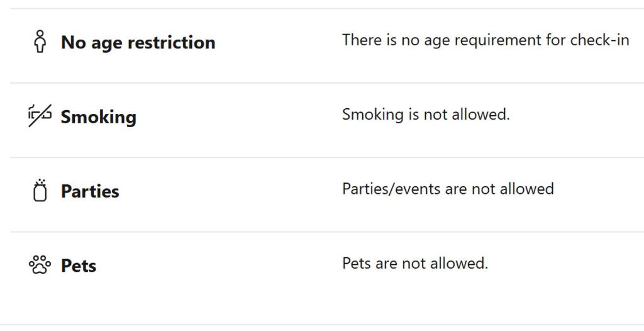Click the paw print Pets icon
The height and width of the screenshot is (331, 644).
point(40,265)
